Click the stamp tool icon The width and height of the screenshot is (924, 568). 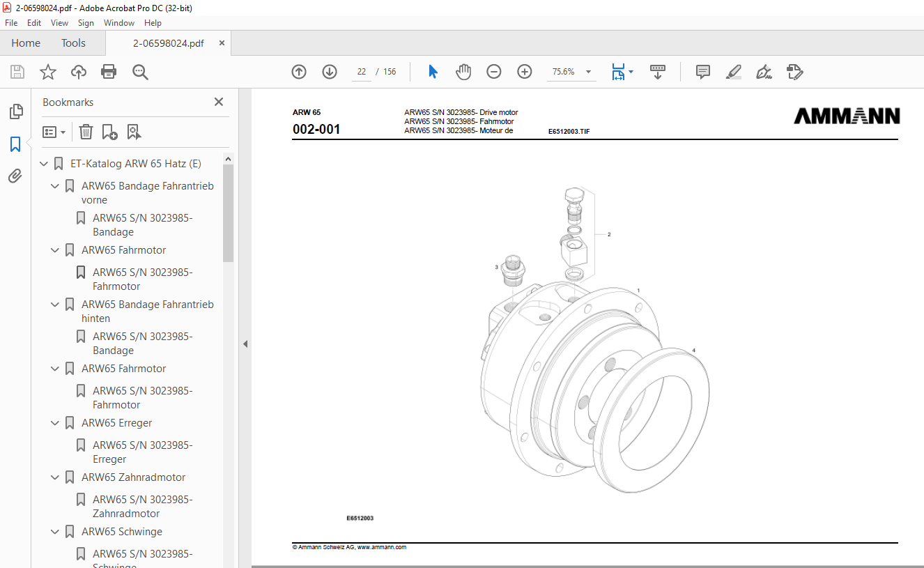tap(794, 72)
